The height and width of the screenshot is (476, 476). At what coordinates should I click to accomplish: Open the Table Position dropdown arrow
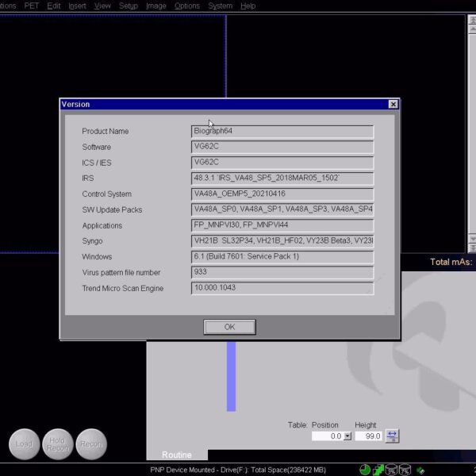point(347,436)
